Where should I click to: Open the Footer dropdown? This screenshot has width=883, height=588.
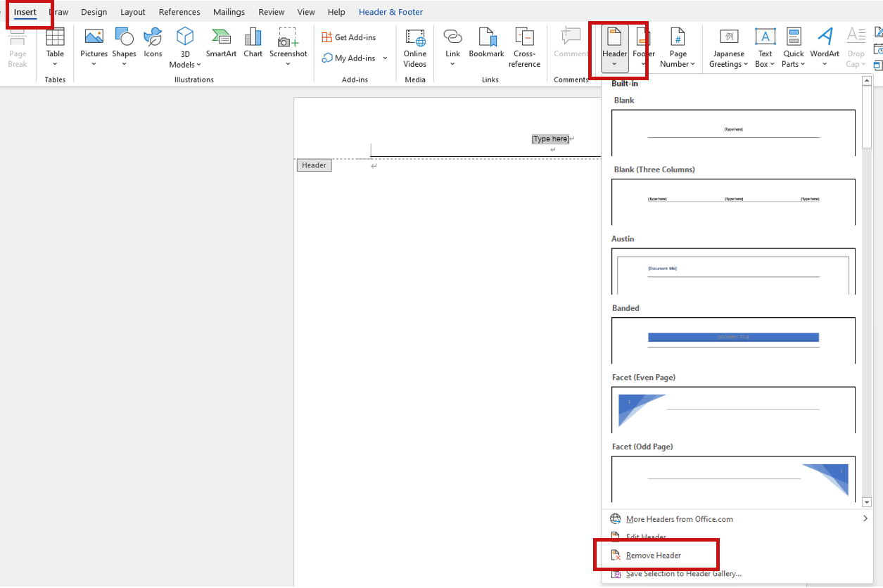click(643, 48)
